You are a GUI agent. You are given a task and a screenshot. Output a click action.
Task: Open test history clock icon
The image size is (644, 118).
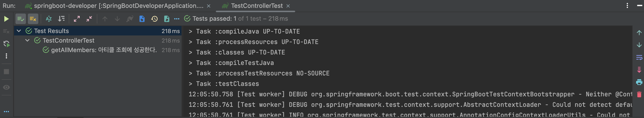[x=154, y=19]
